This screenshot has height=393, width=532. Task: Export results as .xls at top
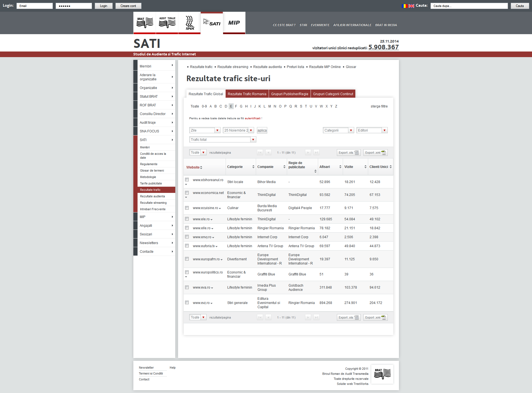pyautogui.click(x=349, y=153)
